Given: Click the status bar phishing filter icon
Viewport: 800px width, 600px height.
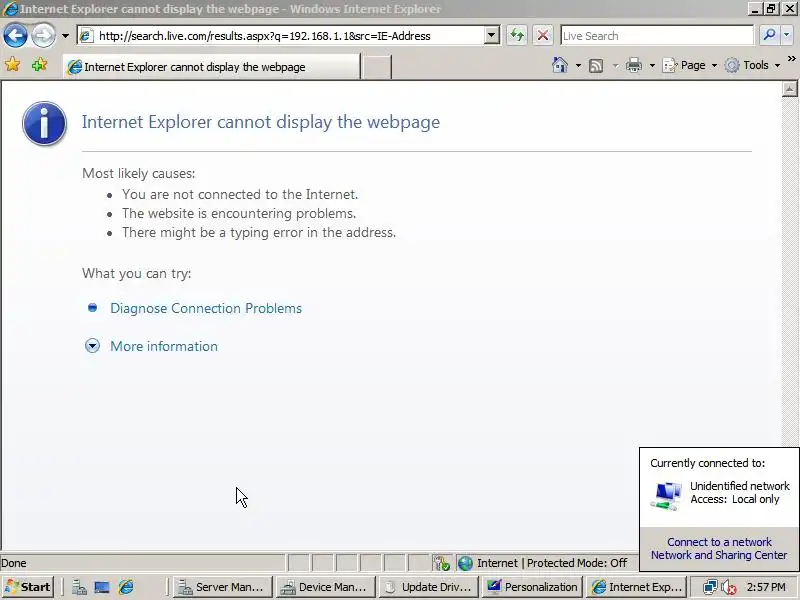Looking at the screenshot, I should tap(442, 563).
